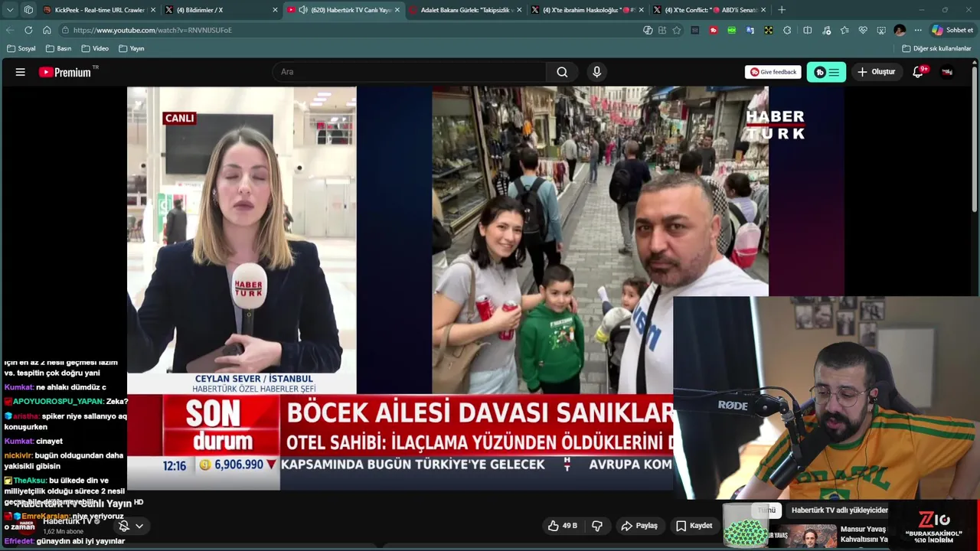
Task: Open the media control music icon
Action: coord(826,30)
